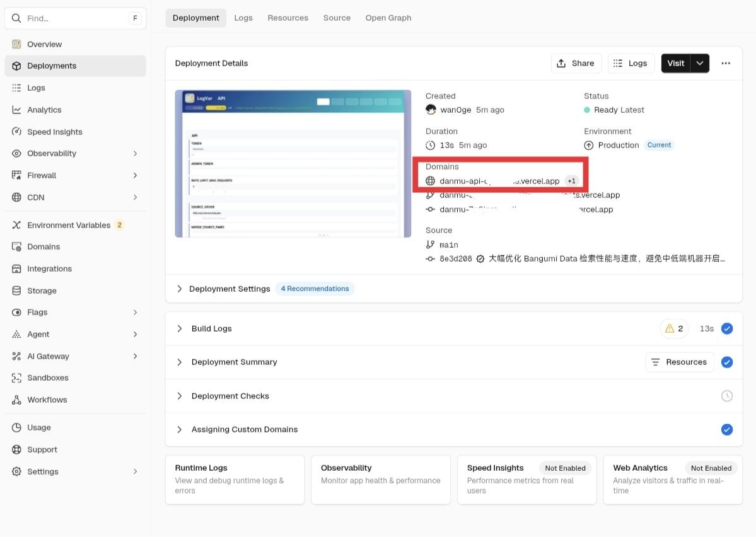Click the 4 Recommendations badge

pyautogui.click(x=315, y=289)
